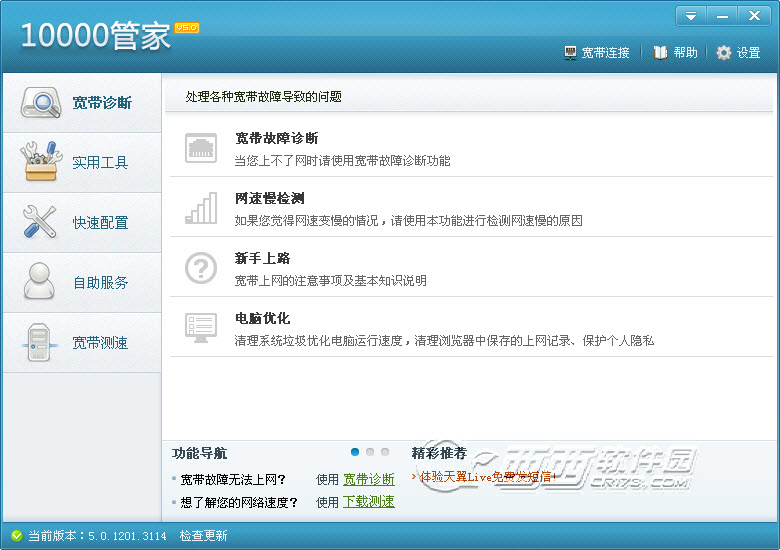The image size is (780, 550).
Task: Click the 帮助 text in header
Action: click(685, 52)
